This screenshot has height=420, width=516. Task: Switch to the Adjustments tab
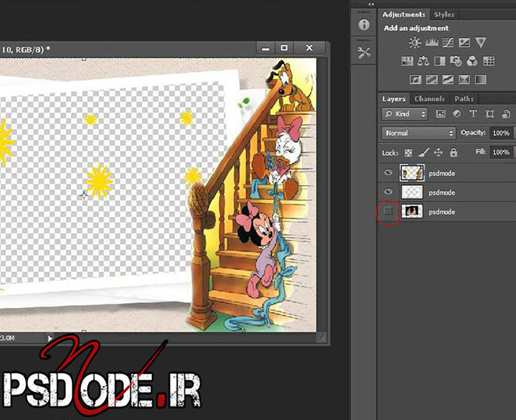click(403, 14)
